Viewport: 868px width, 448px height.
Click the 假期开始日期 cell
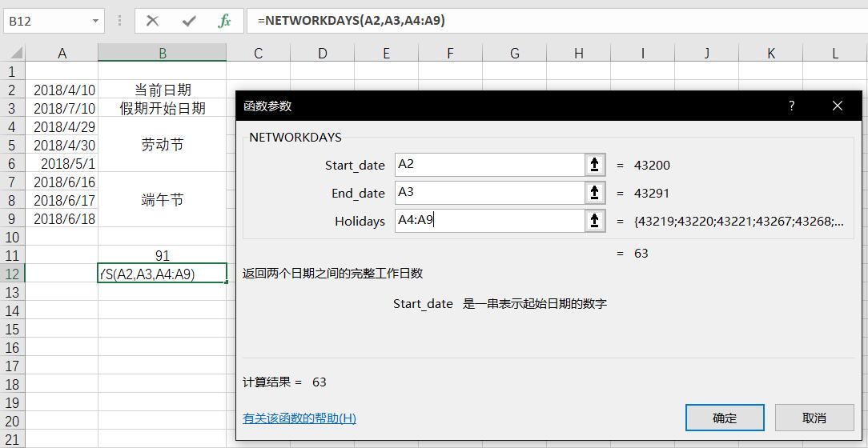click(163, 108)
